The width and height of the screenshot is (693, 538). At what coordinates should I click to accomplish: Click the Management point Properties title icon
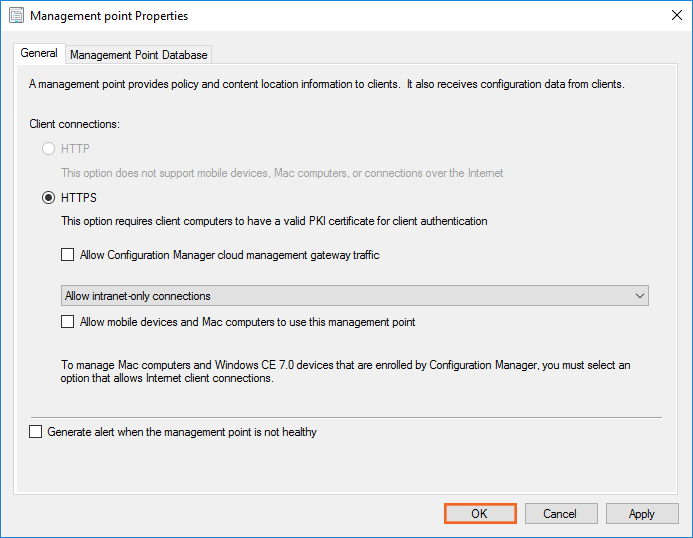coord(16,16)
